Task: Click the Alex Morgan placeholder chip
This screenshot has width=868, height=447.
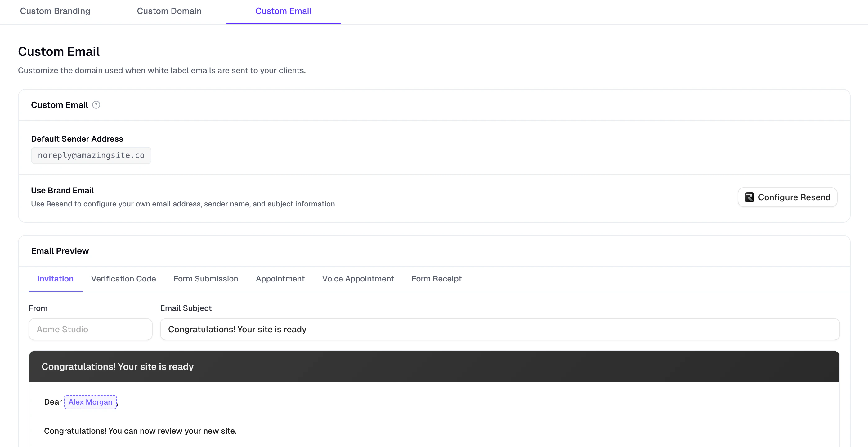Action: (90, 402)
